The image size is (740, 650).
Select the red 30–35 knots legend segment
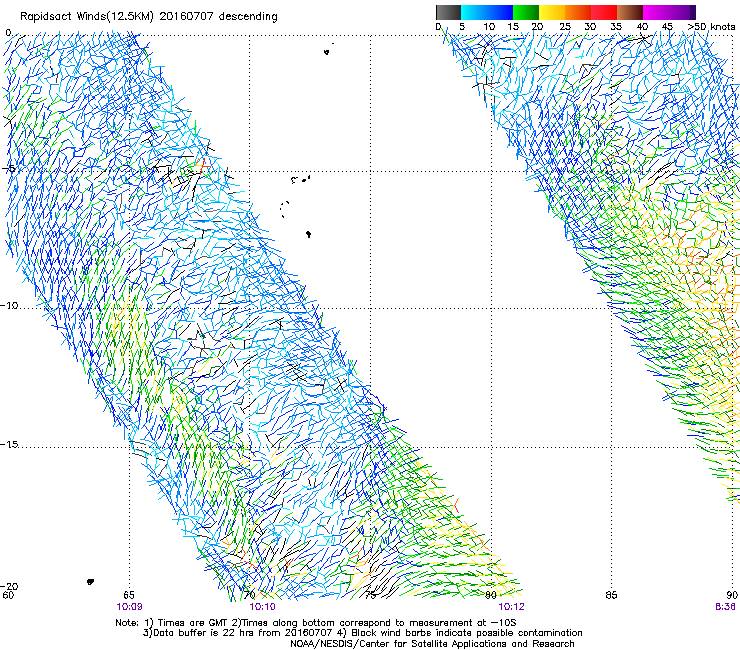click(604, 12)
